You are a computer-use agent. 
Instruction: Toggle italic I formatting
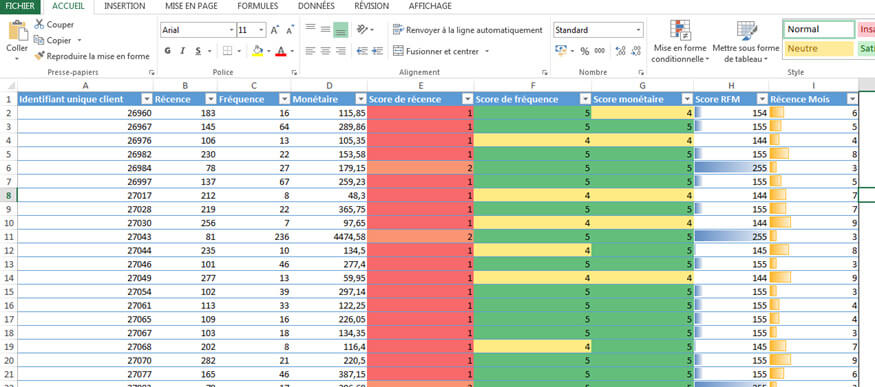182,51
